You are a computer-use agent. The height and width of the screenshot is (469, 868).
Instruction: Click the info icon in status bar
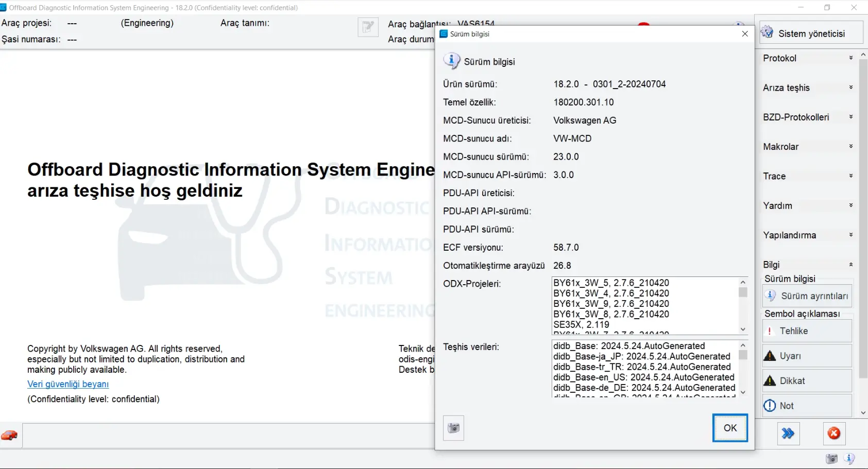(849, 459)
